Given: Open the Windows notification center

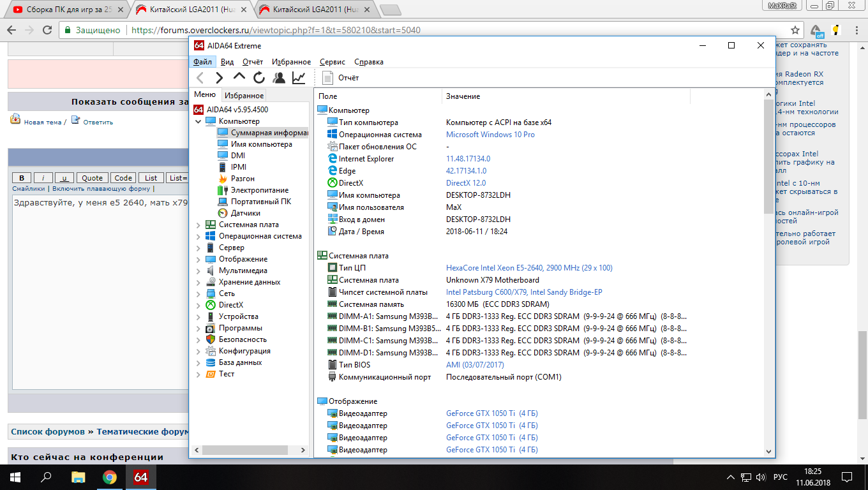Looking at the screenshot, I should click(x=847, y=477).
